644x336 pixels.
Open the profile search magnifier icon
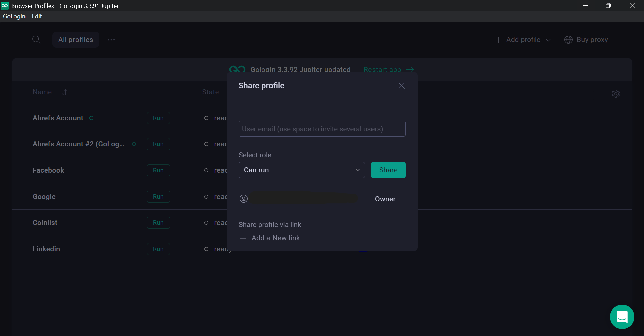(36, 40)
